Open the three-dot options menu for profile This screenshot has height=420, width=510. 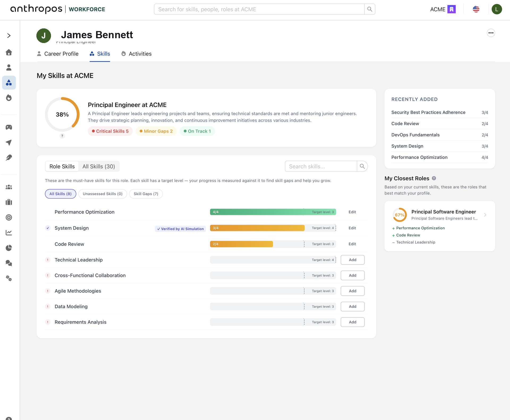pos(491,33)
